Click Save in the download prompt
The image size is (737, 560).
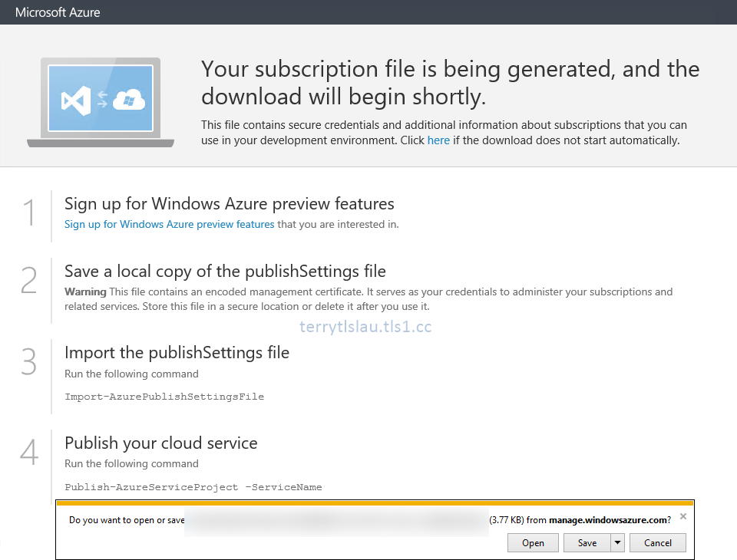[x=587, y=542]
